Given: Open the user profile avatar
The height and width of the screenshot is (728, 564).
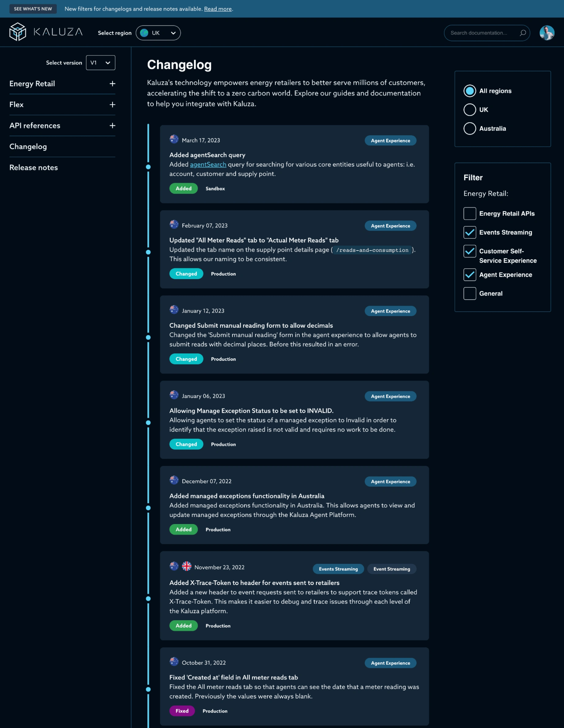Looking at the screenshot, I should click(547, 33).
